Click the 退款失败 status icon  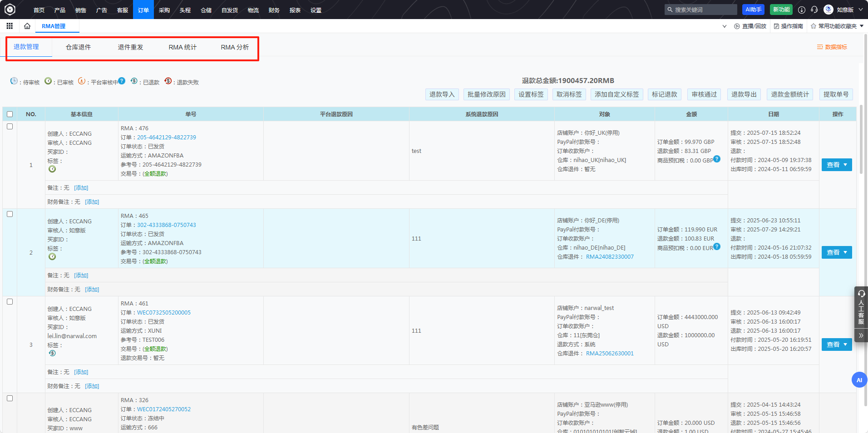coord(168,81)
